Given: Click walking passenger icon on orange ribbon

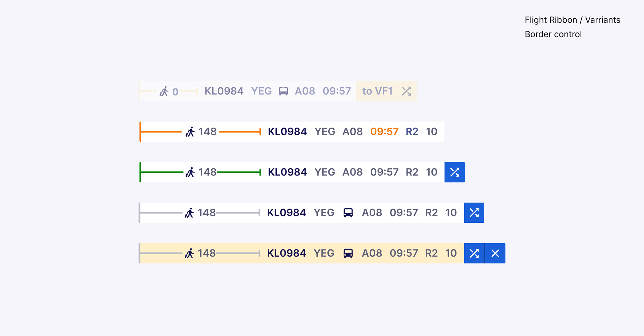Looking at the screenshot, I should [190, 132].
